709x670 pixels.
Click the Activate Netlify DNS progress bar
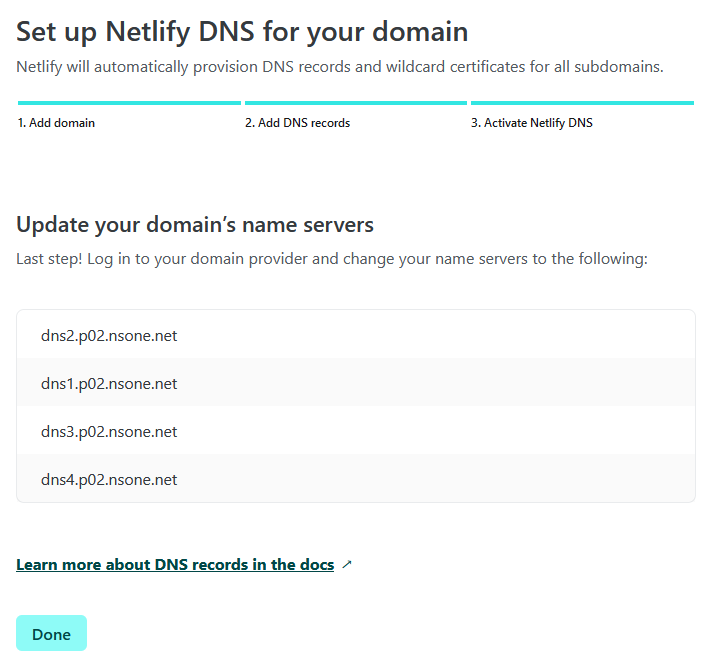(x=582, y=103)
